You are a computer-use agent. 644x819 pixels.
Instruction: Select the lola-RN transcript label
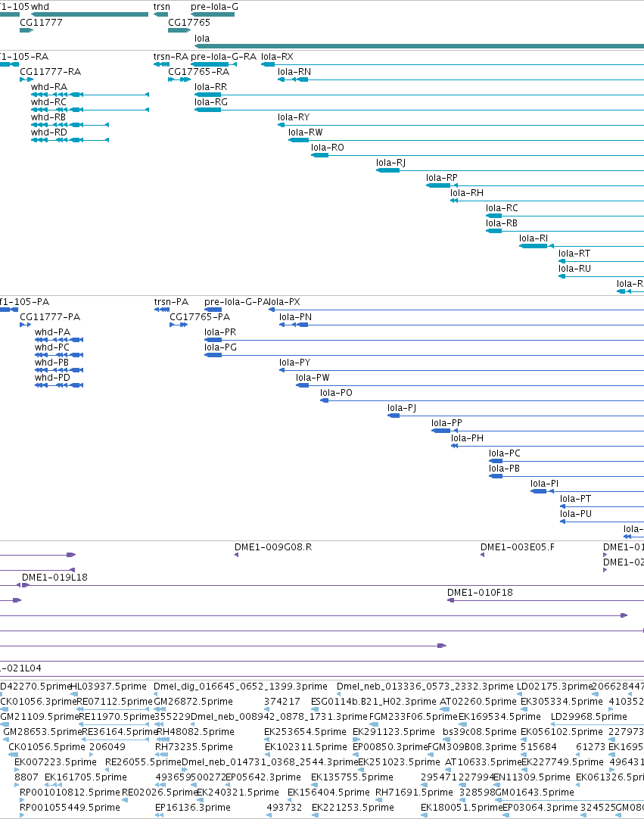coord(294,72)
